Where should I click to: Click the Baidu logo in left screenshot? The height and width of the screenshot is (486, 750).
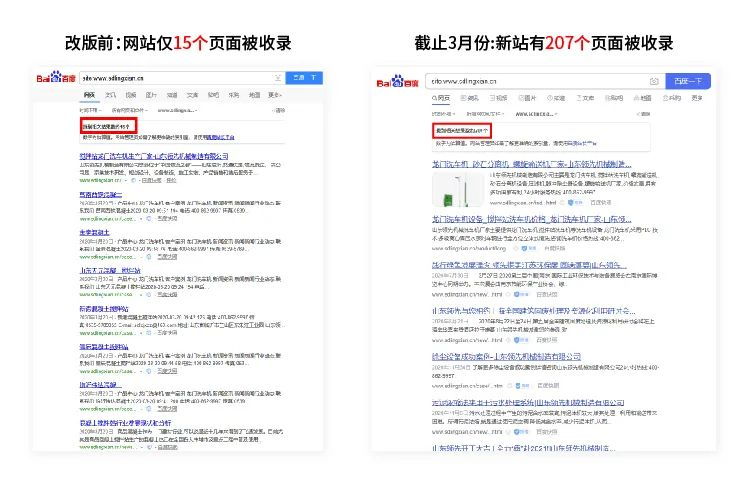click(55, 77)
